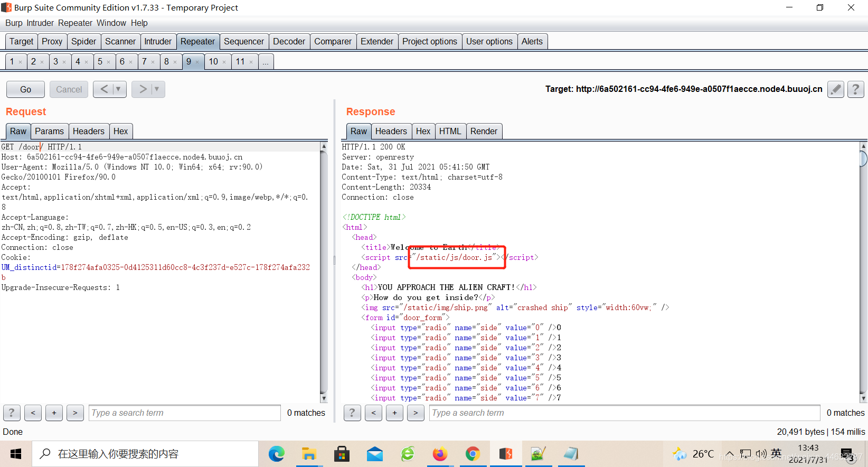Open response search options plus button
Screen dimensions: 868x467
click(394, 413)
